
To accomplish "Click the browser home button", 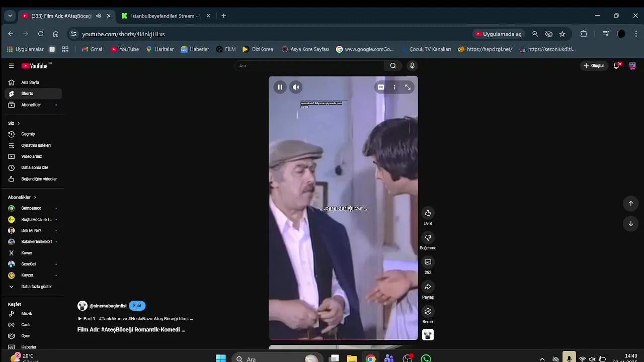I will (x=56, y=34).
